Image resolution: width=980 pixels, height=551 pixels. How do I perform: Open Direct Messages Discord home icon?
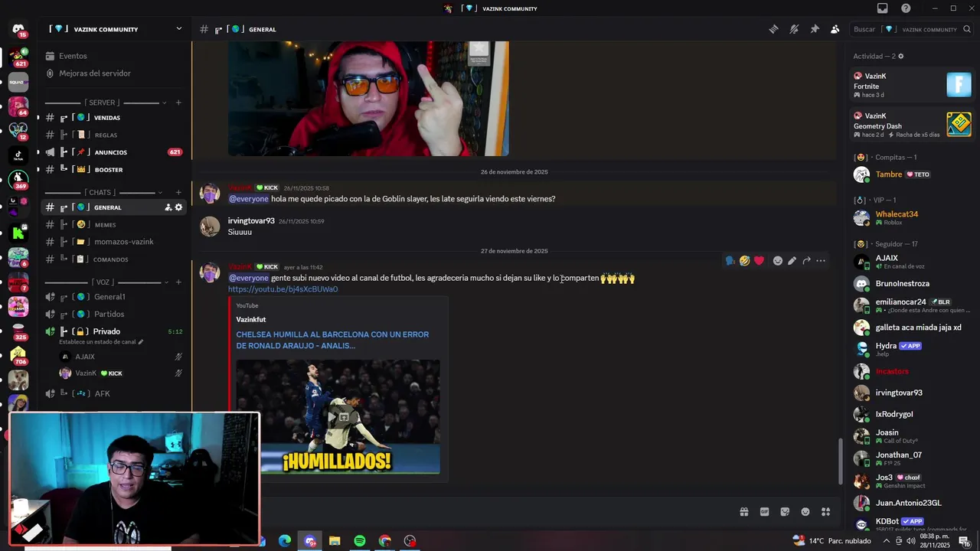(18, 30)
